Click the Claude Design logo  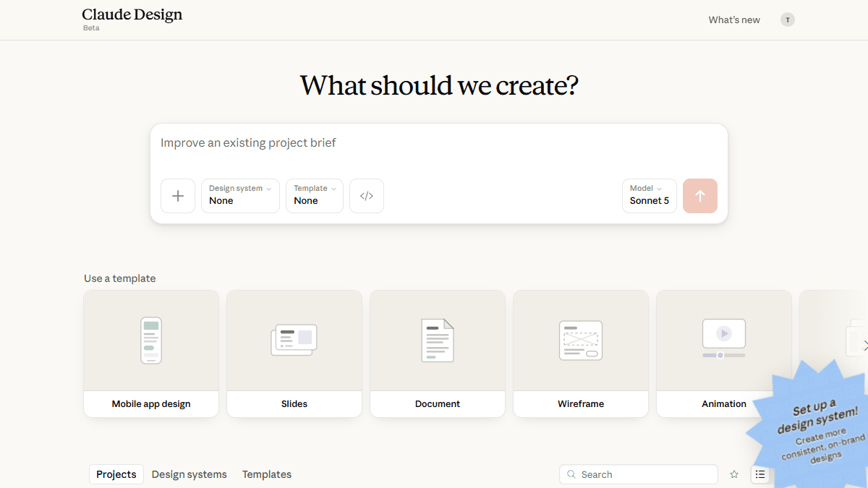coord(132,14)
